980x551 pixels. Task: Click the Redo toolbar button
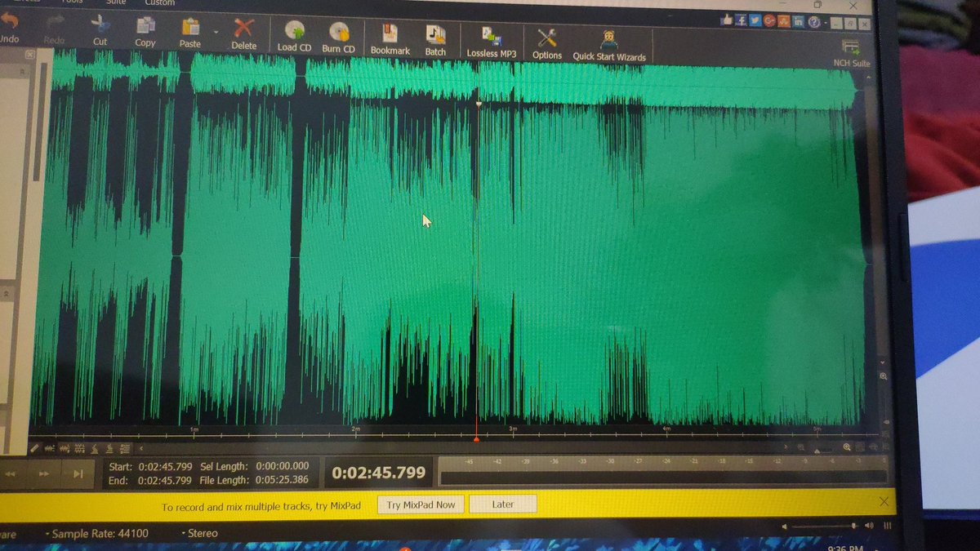click(54, 30)
